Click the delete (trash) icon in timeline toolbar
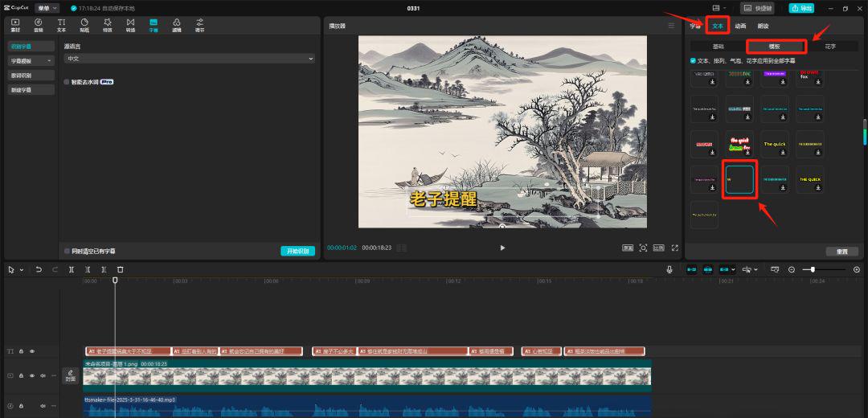868x418 pixels. [x=121, y=269]
